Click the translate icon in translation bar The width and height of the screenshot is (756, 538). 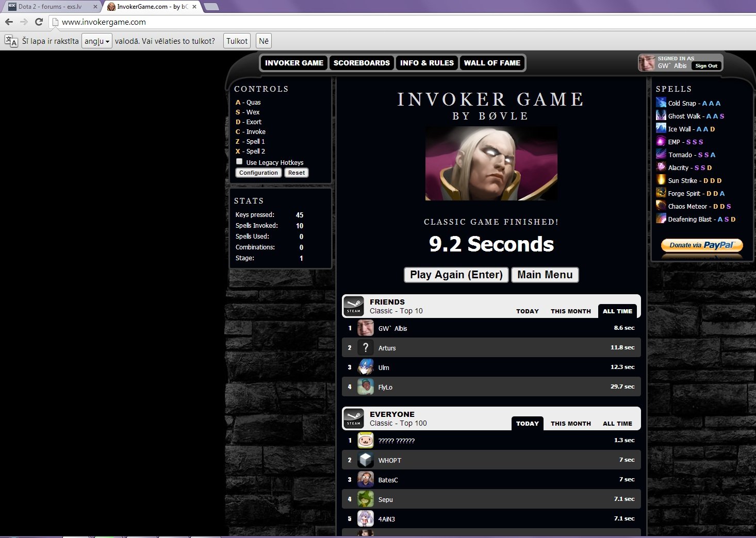click(x=11, y=41)
